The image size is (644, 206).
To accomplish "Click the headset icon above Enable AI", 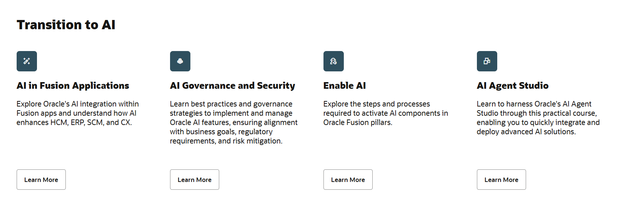I will coord(333,61).
